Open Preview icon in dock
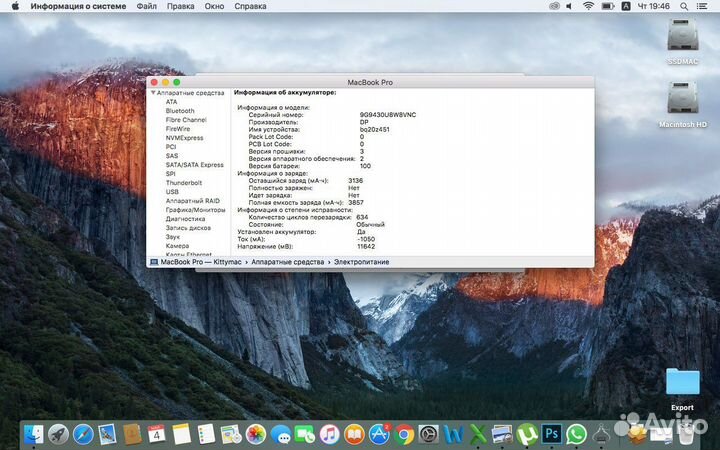 (502, 434)
